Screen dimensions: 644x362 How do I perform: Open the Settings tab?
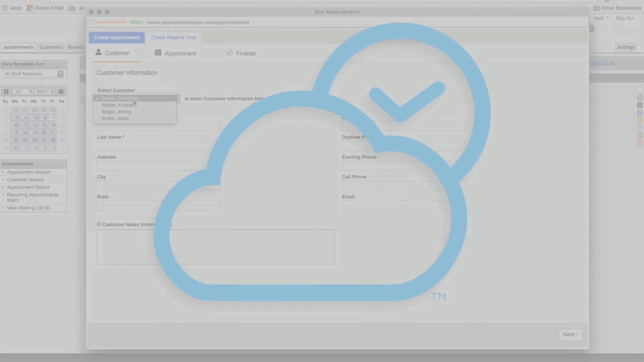point(626,47)
